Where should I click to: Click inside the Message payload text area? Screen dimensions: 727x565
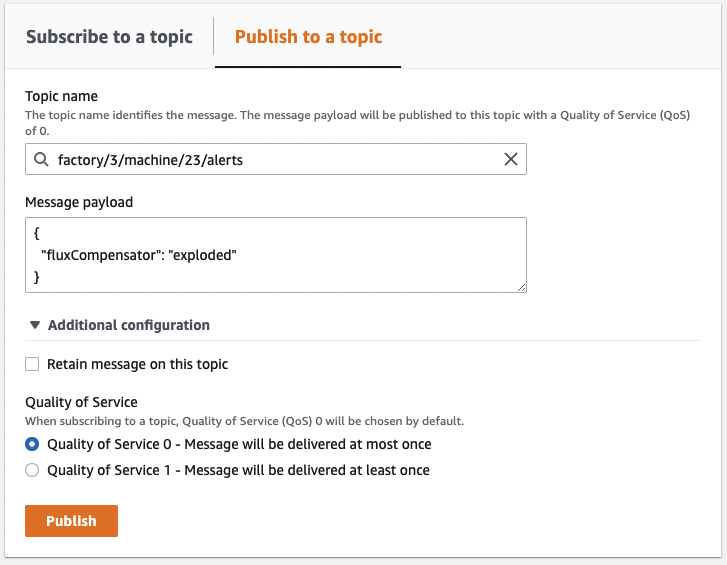(x=276, y=255)
